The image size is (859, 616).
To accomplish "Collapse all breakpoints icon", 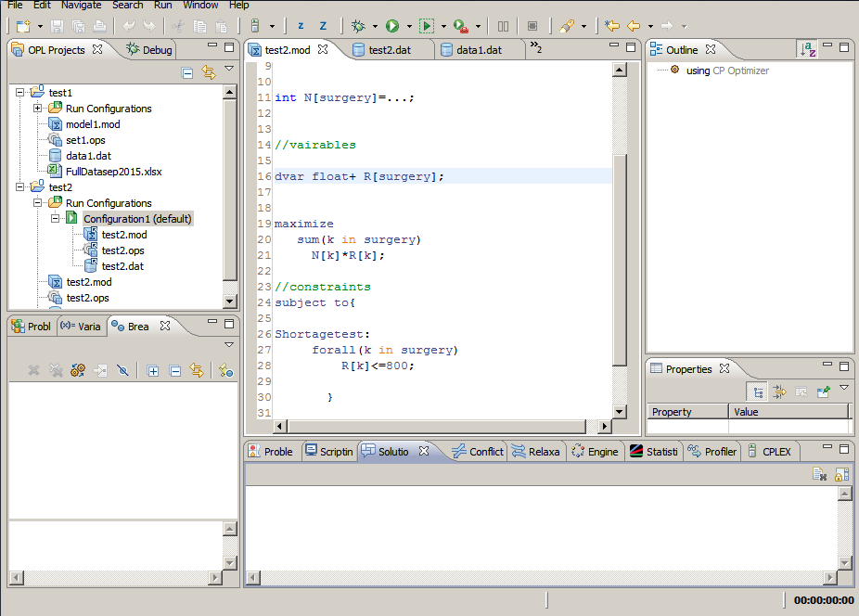I will tap(175, 371).
